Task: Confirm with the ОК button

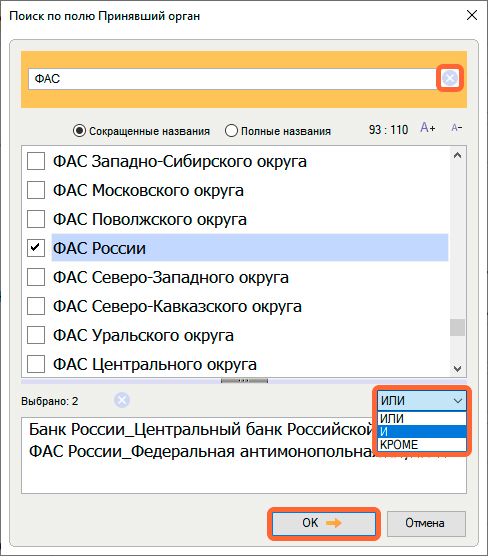Action: [324, 523]
